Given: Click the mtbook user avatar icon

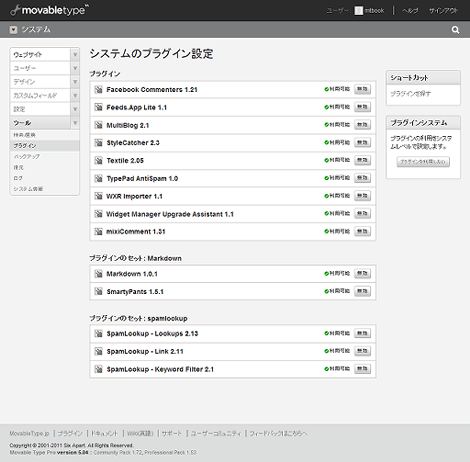Looking at the screenshot, I should tap(359, 11).
